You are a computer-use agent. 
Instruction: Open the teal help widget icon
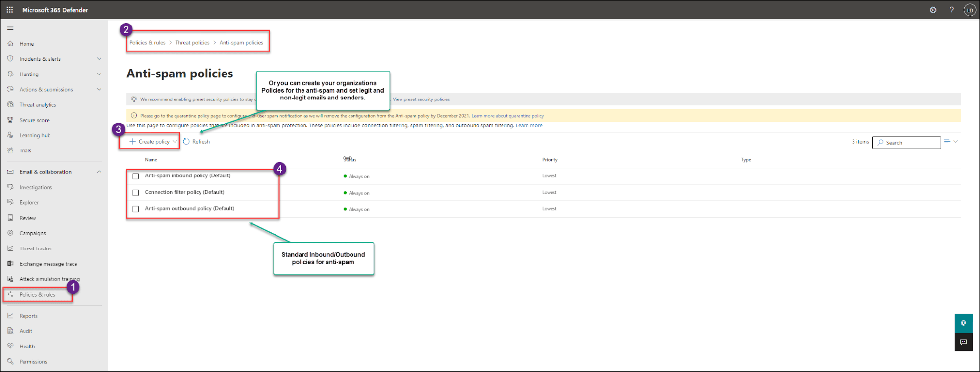[963, 323]
